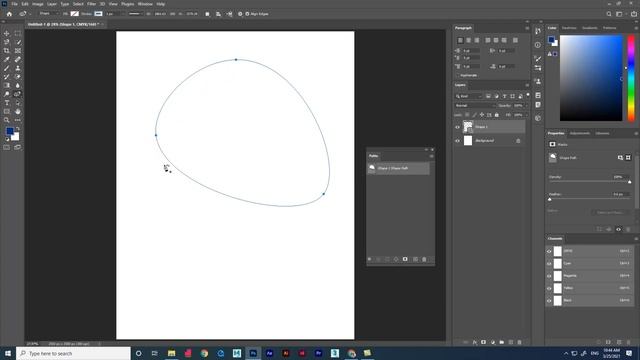Image resolution: width=640 pixels, height=360 pixels.
Task: Switch to the Swatches tab
Action: [x=569, y=28]
